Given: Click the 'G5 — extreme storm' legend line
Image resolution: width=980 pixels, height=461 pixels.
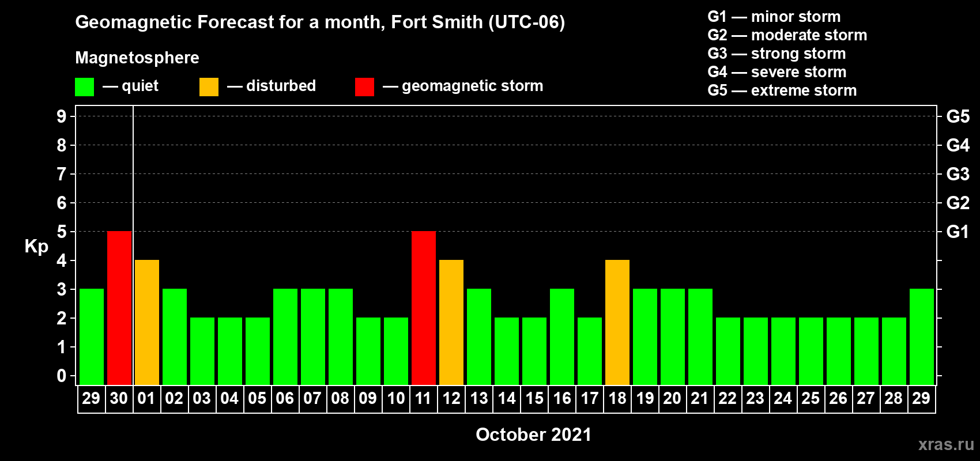Looking at the screenshot, I should (782, 90).
